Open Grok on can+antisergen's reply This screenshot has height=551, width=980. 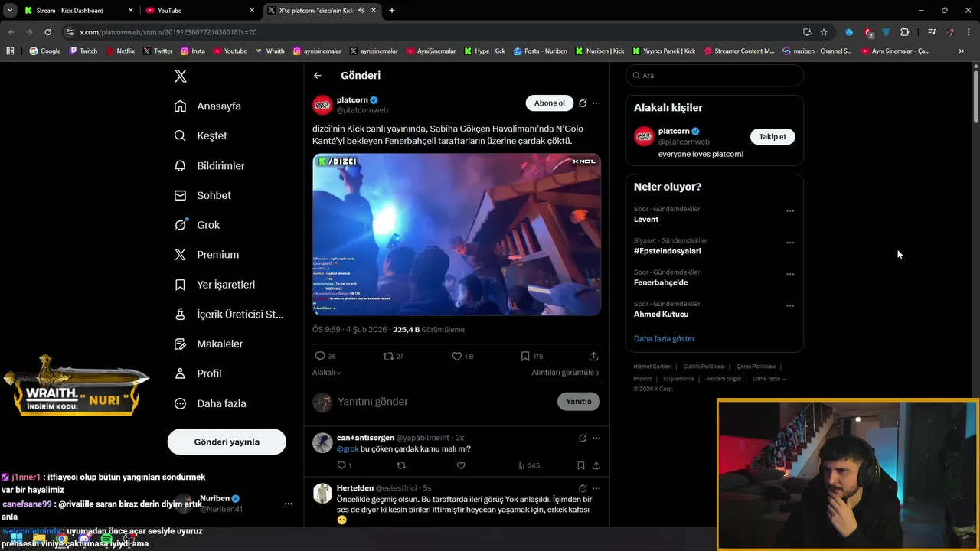point(583,438)
